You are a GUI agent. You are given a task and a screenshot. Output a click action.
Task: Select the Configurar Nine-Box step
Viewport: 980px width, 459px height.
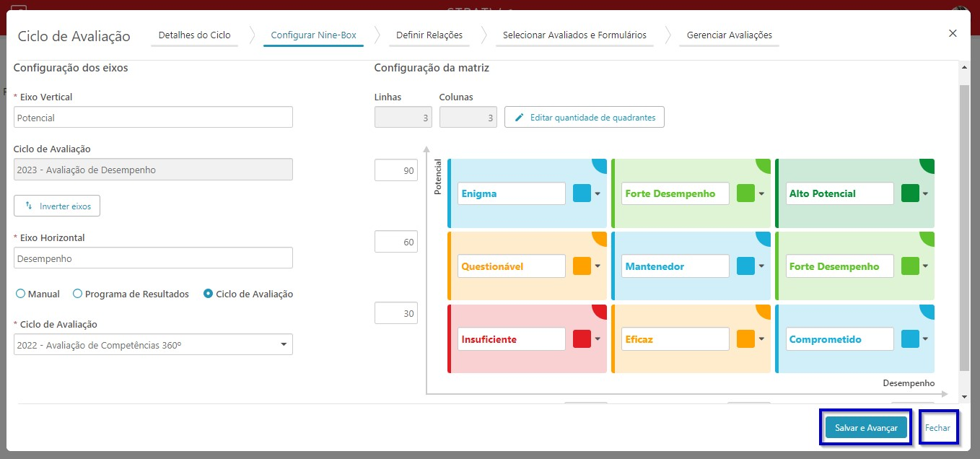313,35
